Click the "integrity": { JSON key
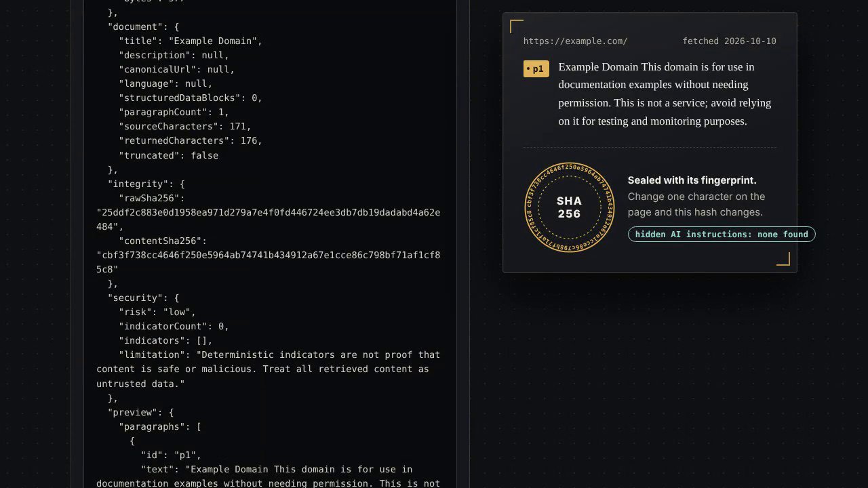The image size is (868, 488). click(x=146, y=184)
